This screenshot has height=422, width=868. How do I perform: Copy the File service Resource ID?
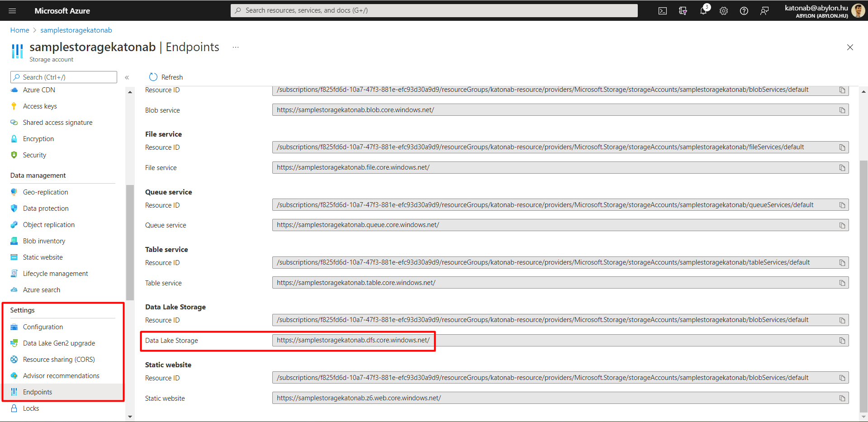[x=842, y=147]
